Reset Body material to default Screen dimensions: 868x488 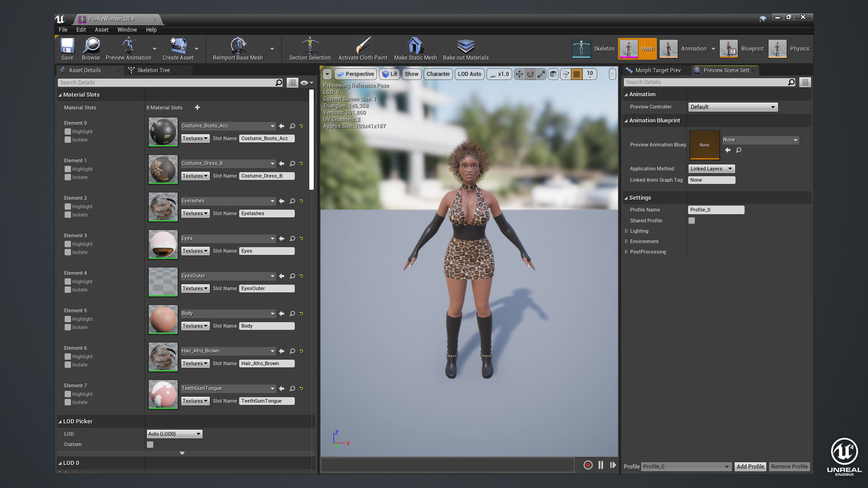point(302,314)
